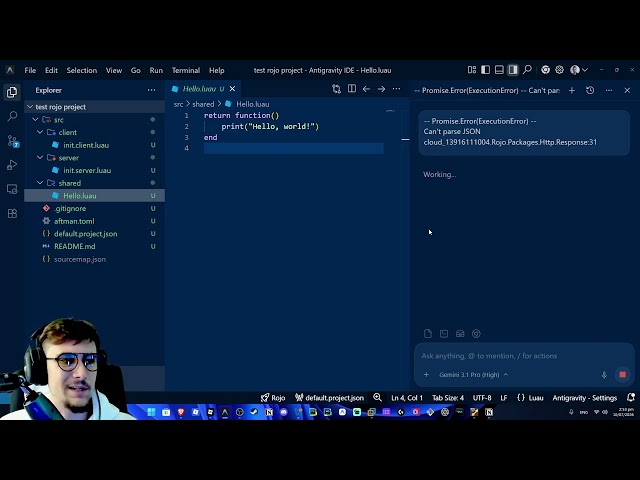
Task: Open the Terminal menu
Action: click(x=186, y=70)
